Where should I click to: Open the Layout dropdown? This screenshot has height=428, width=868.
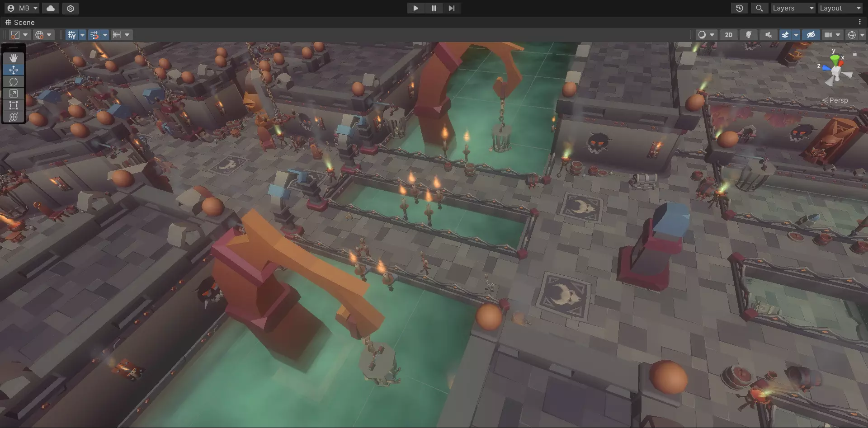(x=840, y=8)
